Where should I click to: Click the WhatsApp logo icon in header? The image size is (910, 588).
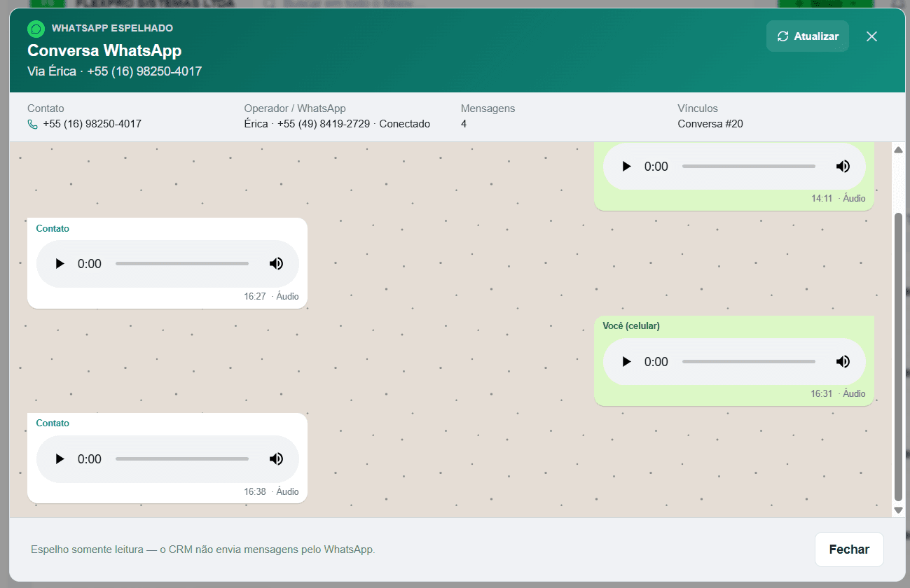(36, 29)
